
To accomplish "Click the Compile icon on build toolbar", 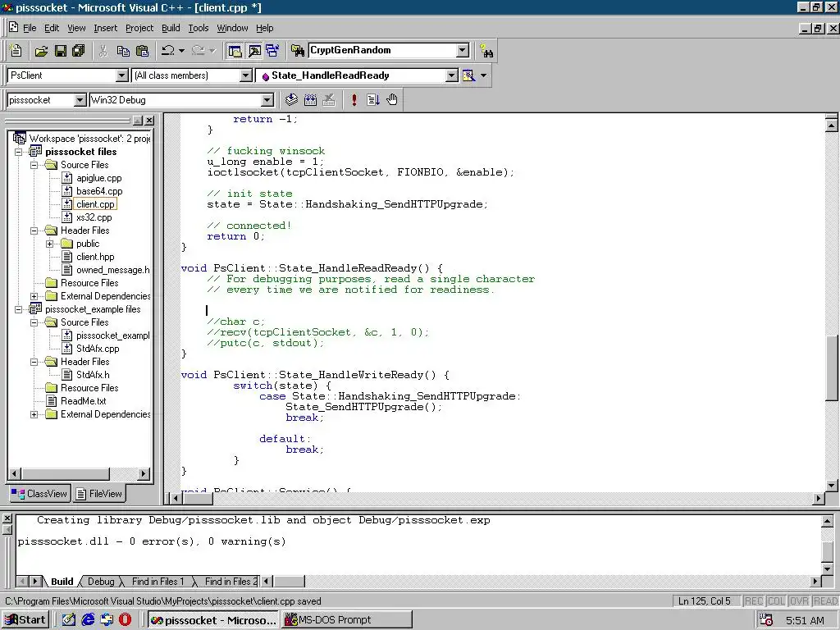I will click(291, 99).
